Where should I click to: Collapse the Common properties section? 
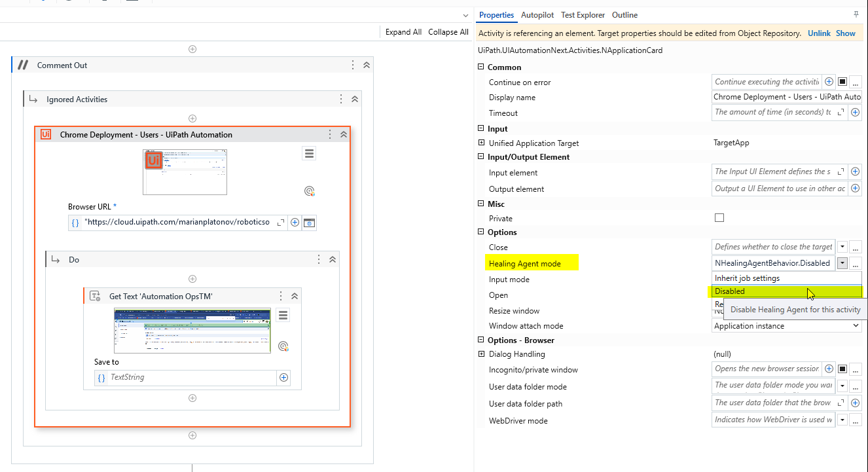[481, 67]
